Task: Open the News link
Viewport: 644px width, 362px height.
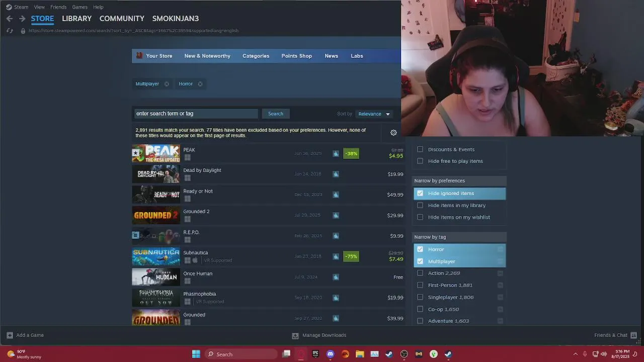Action: pyautogui.click(x=332, y=56)
